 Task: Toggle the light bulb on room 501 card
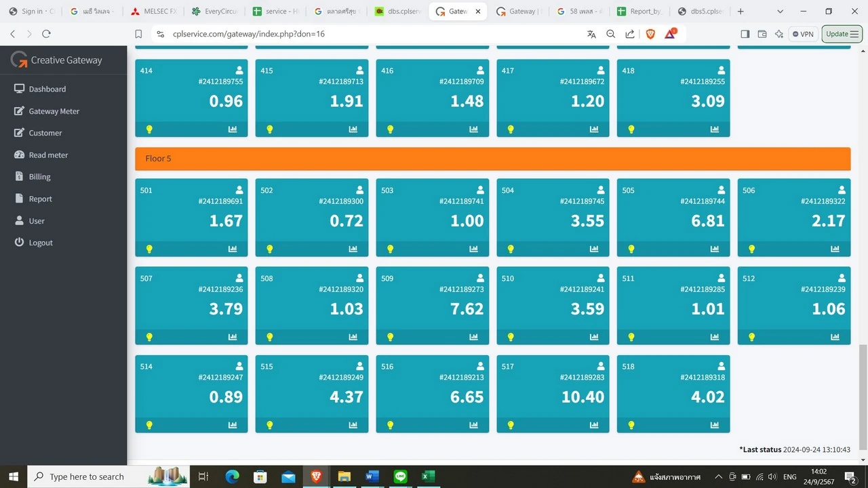(x=149, y=249)
